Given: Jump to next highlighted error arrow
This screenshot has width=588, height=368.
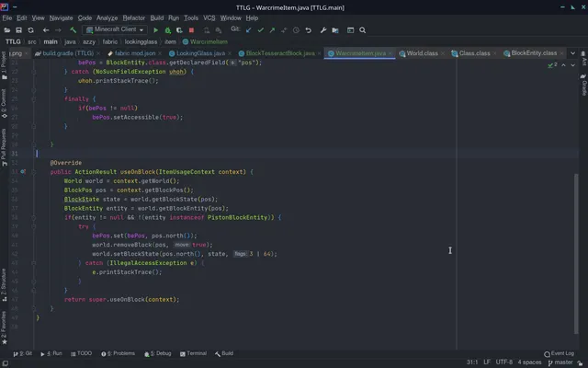Looking at the screenshot, I should click(x=573, y=65).
